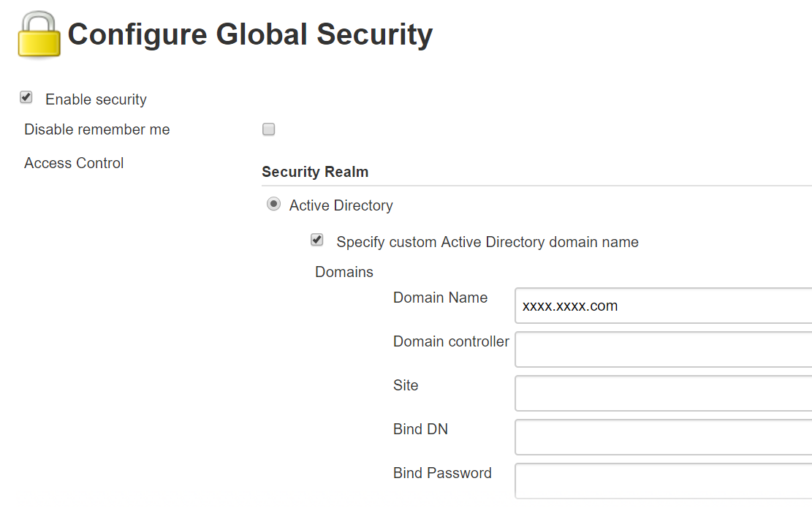Click the yellow padlock security icon
812x511 pixels.
(39, 34)
